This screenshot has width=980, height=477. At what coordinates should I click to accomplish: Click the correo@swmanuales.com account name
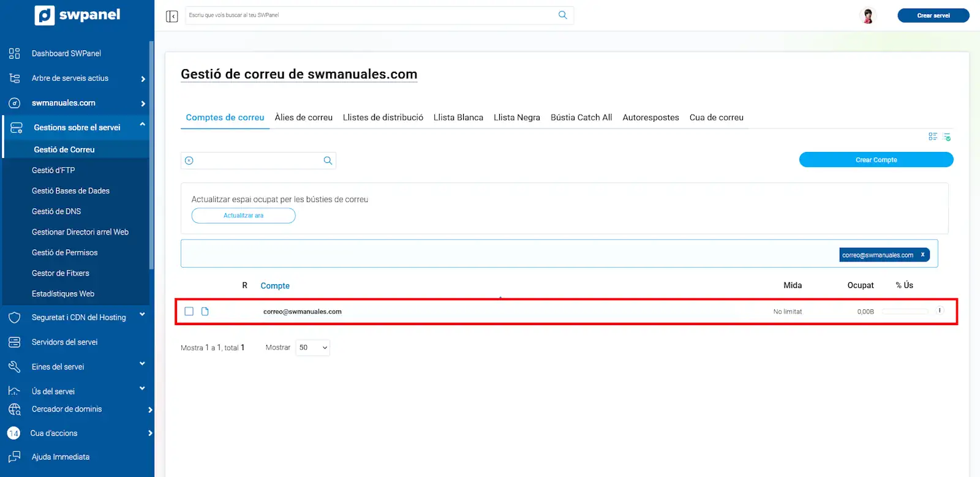click(x=303, y=312)
